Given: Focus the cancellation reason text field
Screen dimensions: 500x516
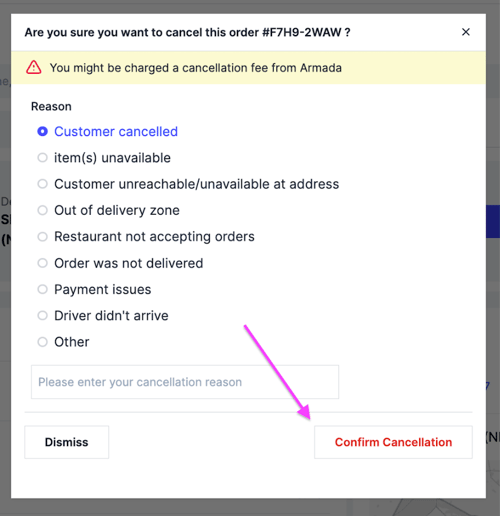Looking at the screenshot, I should [x=185, y=382].
